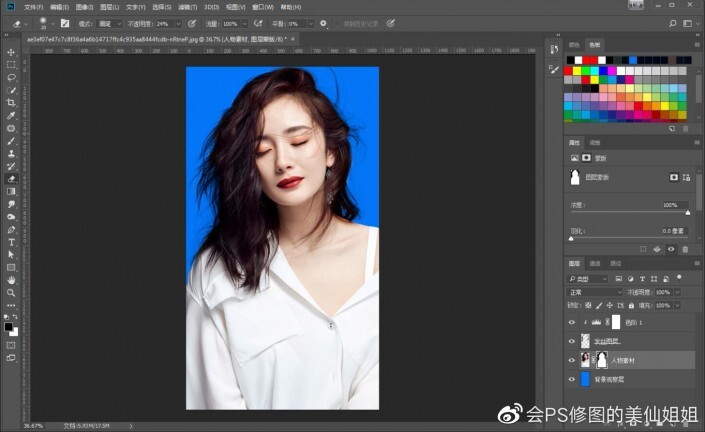This screenshot has width=705, height=432.
Task: Hide the 色阶 1 adjustment layer
Action: click(572, 322)
